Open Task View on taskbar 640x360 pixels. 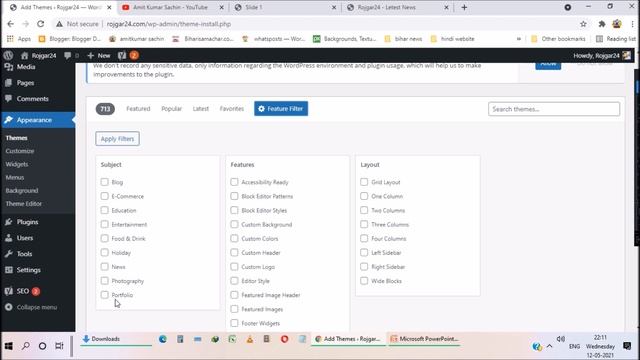click(60, 346)
